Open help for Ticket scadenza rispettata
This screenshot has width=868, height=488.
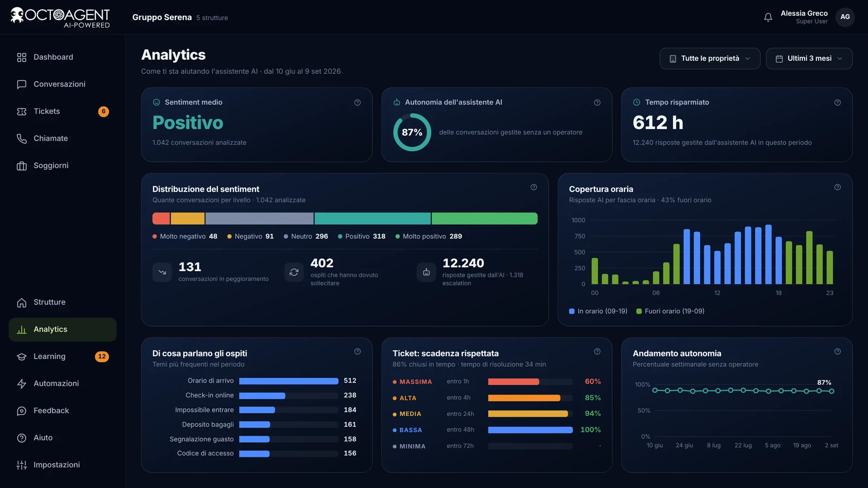click(597, 351)
